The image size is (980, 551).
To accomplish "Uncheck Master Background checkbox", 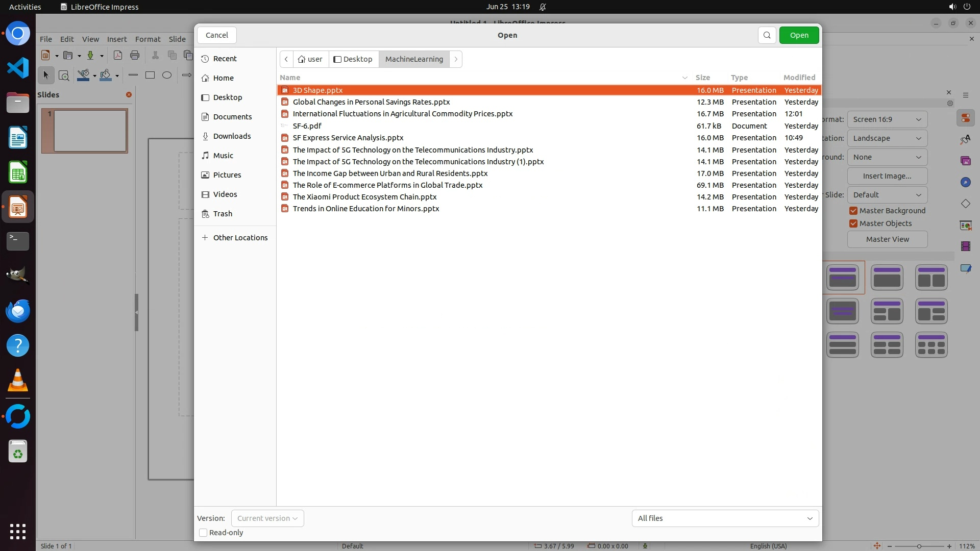I will point(853,211).
